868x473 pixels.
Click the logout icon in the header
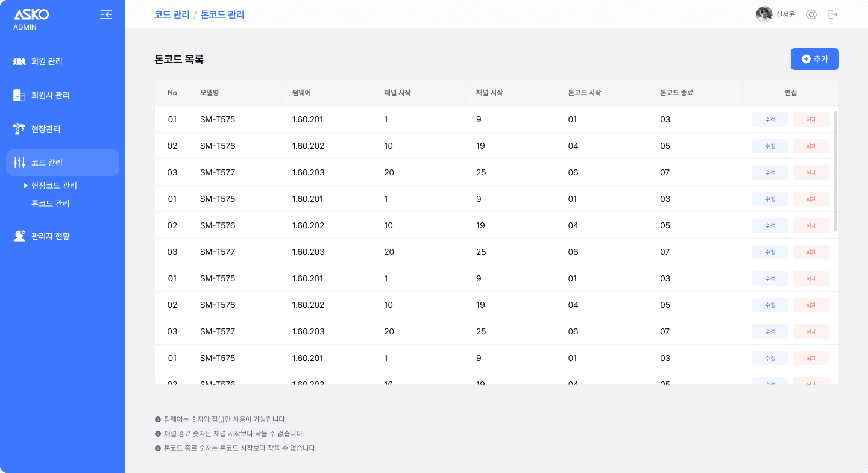pos(833,14)
